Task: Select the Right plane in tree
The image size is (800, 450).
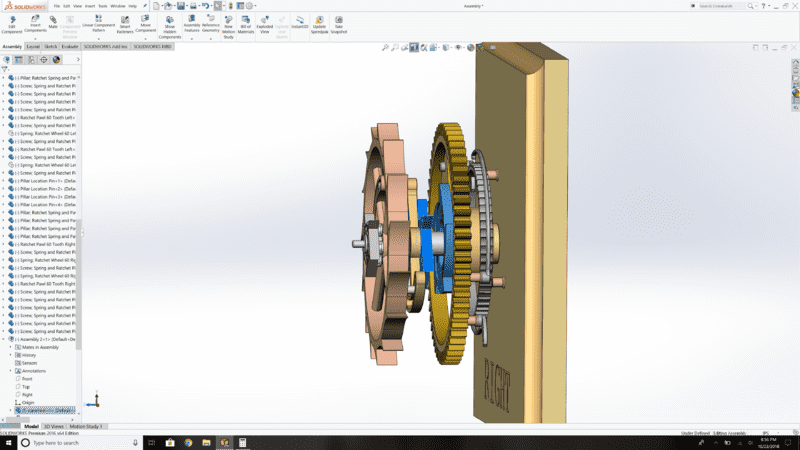Action: 27,394
